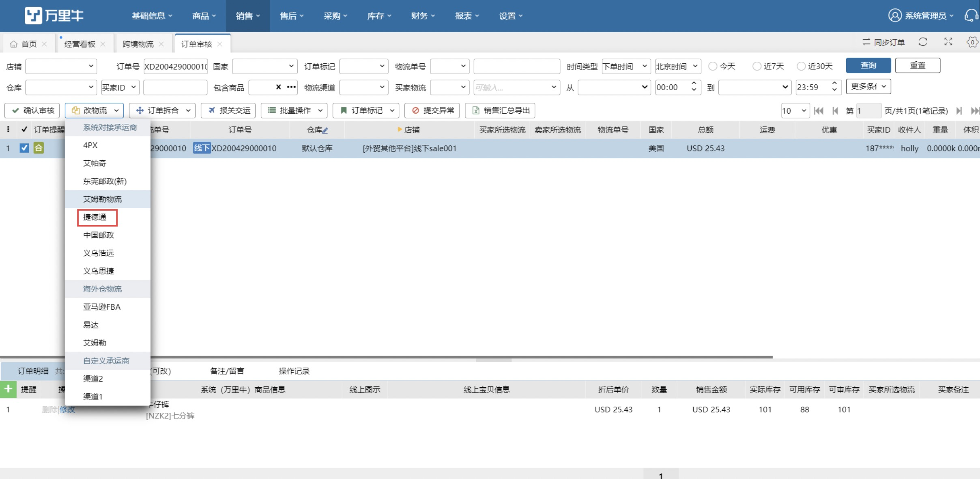Close the 经营看板 tab
This screenshot has height=479, width=980.
pos(103,44)
